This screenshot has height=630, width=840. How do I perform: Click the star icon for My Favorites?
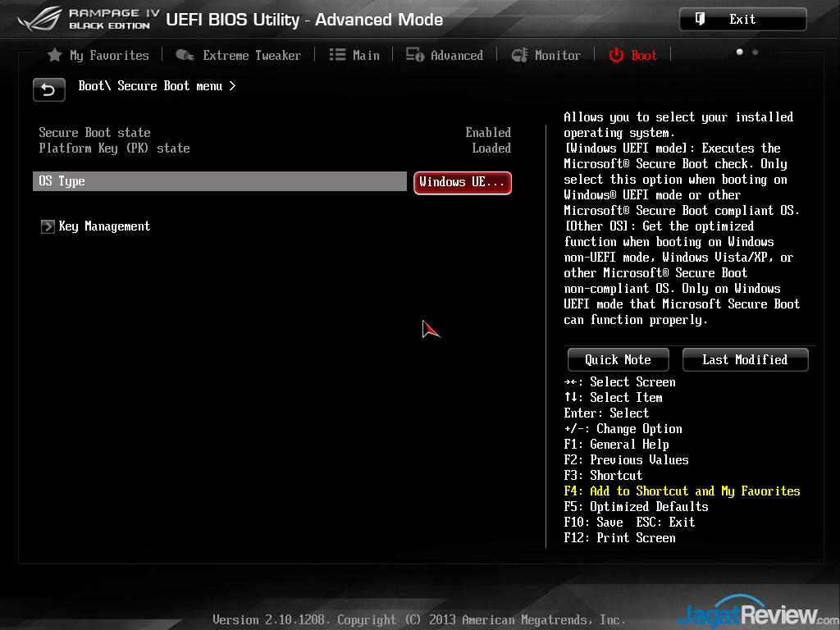point(55,55)
